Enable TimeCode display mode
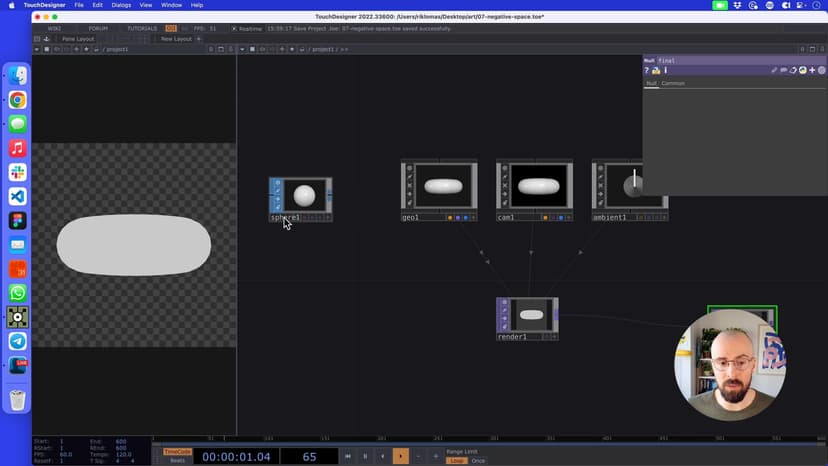The height and width of the screenshot is (466, 828). (x=177, y=451)
